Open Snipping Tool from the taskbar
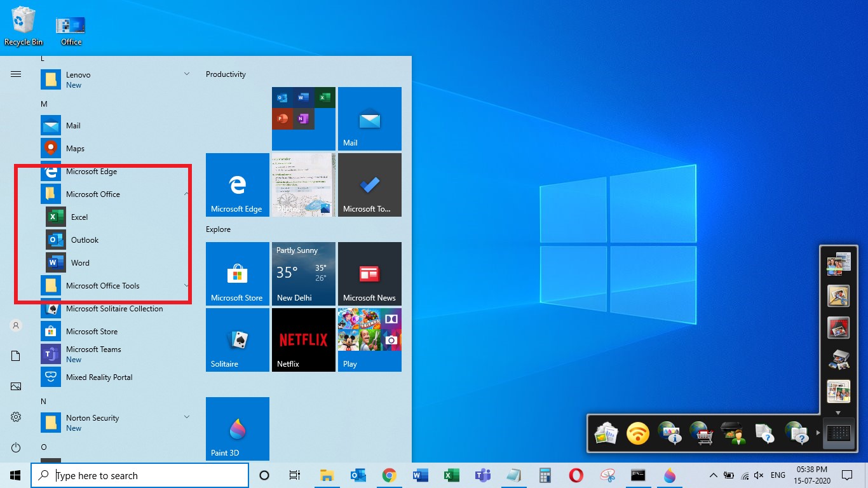Screen dimensions: 868x488 point(607,475)
